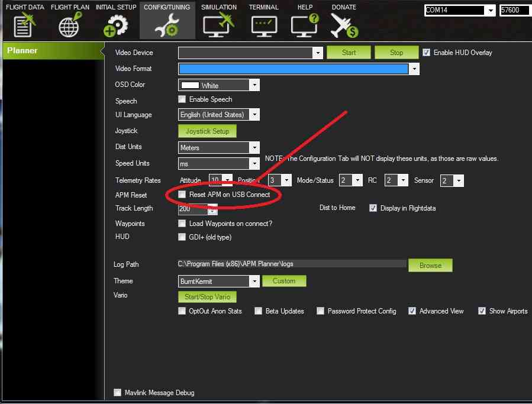Select the Config/Tuning wrench icon
The width and height of the screenshot is (532, 404).
[x=167, y=25]
